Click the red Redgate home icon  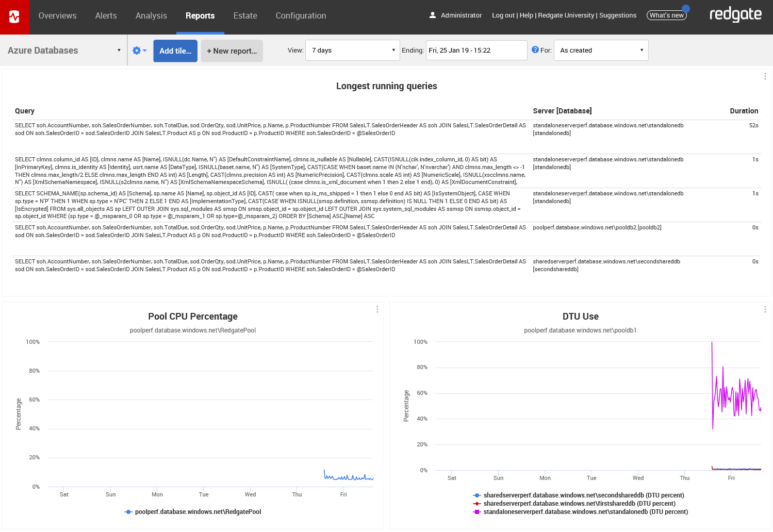pyautogui.click(x=14, y=15)
